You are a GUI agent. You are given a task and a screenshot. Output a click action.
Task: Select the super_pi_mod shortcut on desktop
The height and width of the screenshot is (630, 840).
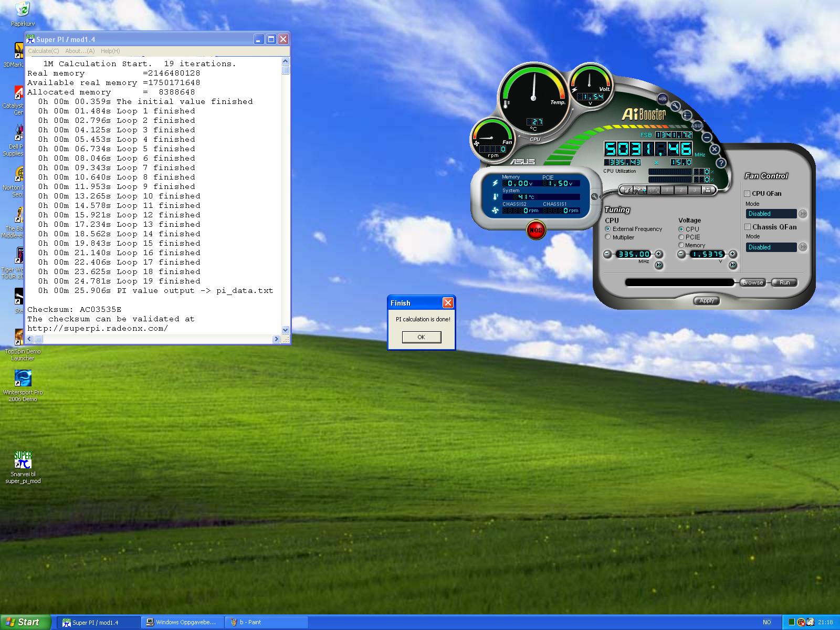[x=23, y=468]
